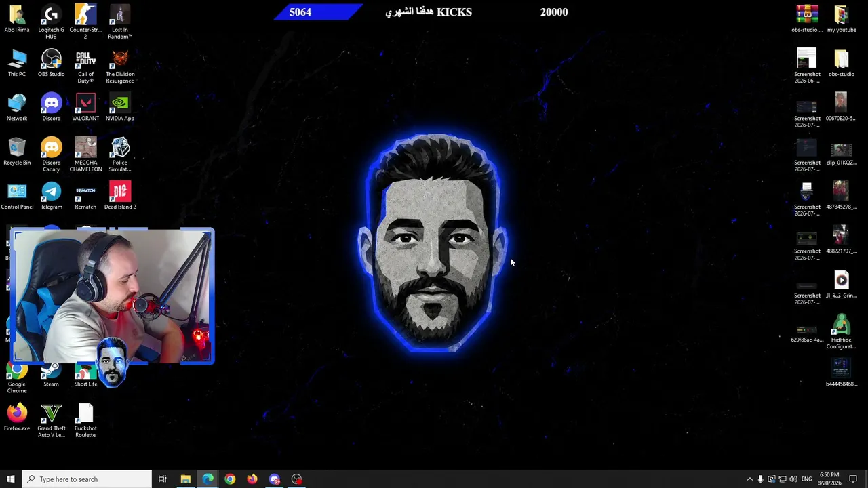The height and width of the screenshot is (488, 868).
Task: Open the 488221707 image file
Action: (841, 241)
